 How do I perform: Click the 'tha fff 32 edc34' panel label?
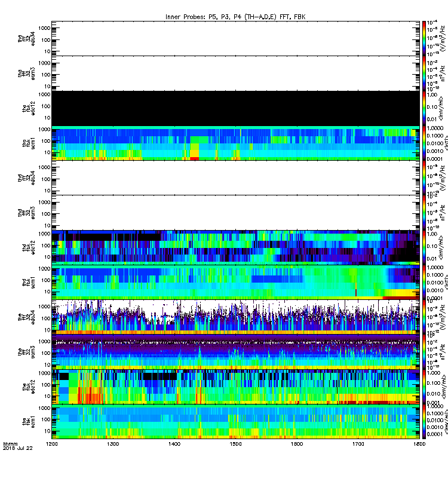(x=26, y=38)
